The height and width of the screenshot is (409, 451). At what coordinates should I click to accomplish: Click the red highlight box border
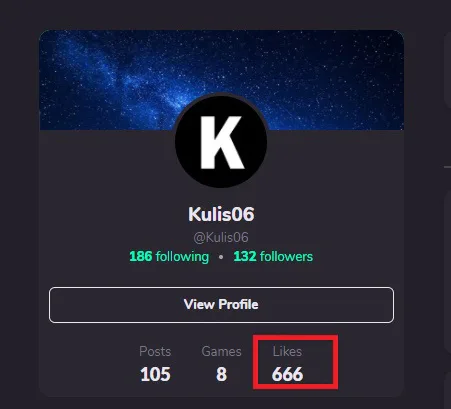(x=295, y=337)
